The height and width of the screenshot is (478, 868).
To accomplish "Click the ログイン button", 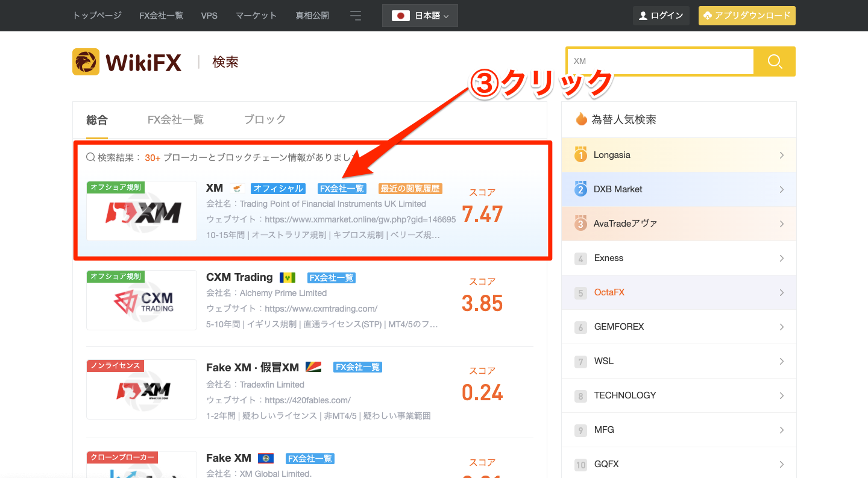I will 661,16.
